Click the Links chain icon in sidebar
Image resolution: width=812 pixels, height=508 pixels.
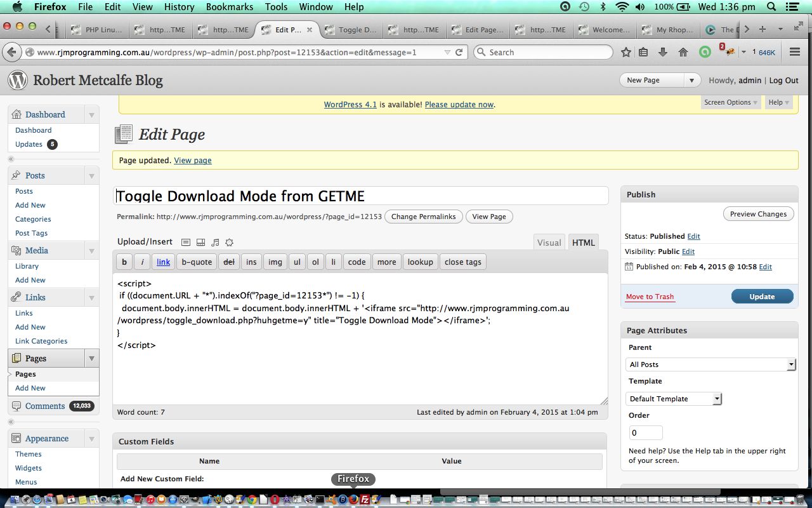[x=16, y=297]
